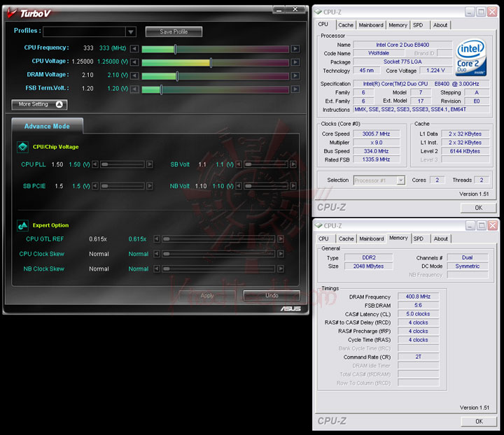
Task: Click OK in the top CPU-Z window
Action: pos(478,208)
